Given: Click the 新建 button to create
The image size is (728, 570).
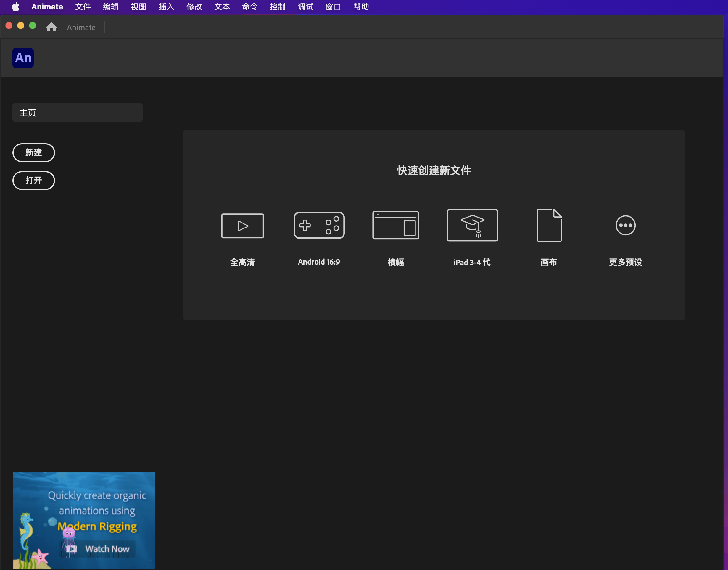Looking at the screenshot, I should coord(33,152).
